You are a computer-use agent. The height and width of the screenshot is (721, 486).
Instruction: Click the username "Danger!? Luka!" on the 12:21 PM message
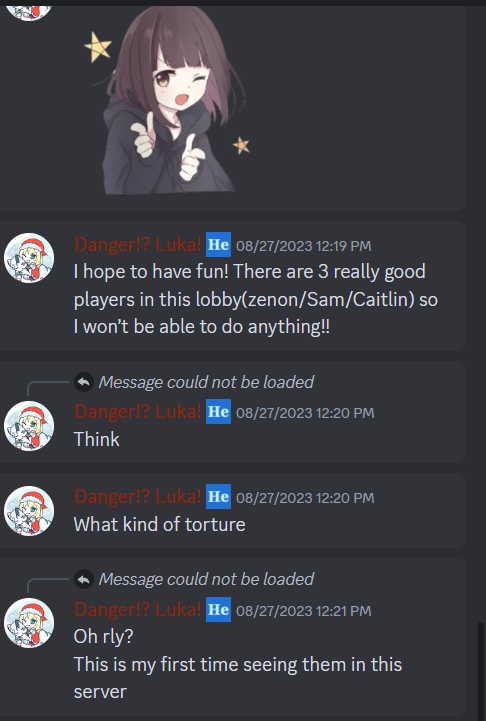pyautogui.click(x=137, y=610)
